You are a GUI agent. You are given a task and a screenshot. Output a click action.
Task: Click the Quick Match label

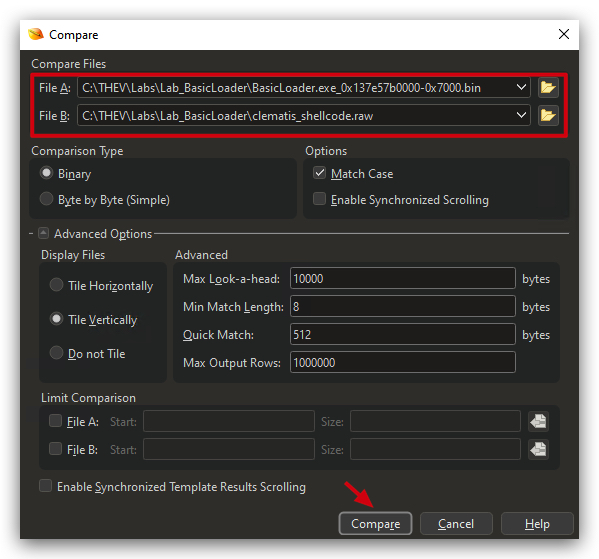tap(218, 335)
